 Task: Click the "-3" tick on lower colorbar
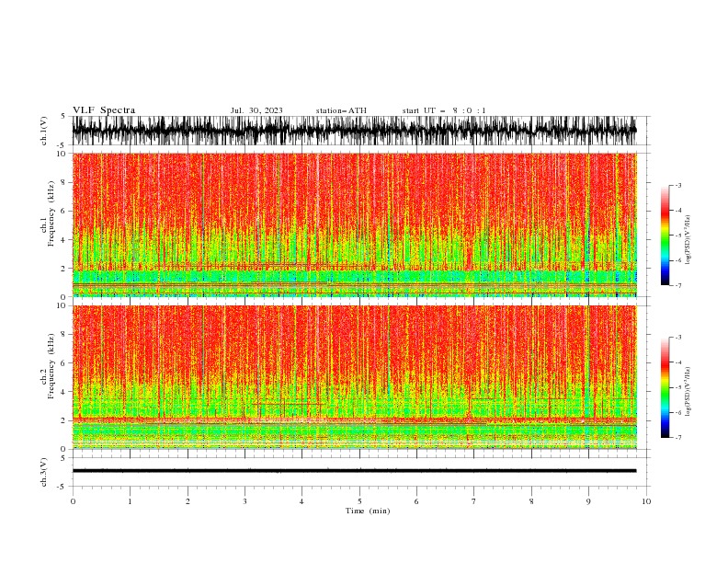(x=677, y=338)
